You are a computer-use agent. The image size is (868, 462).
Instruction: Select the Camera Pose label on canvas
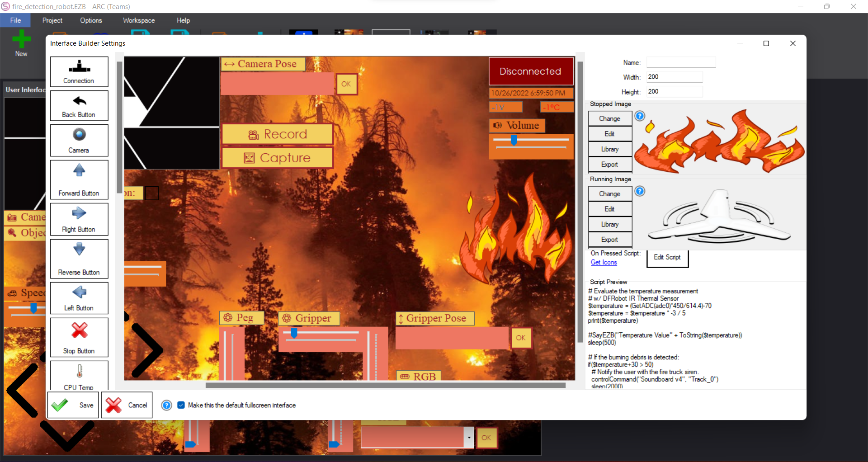263,64
